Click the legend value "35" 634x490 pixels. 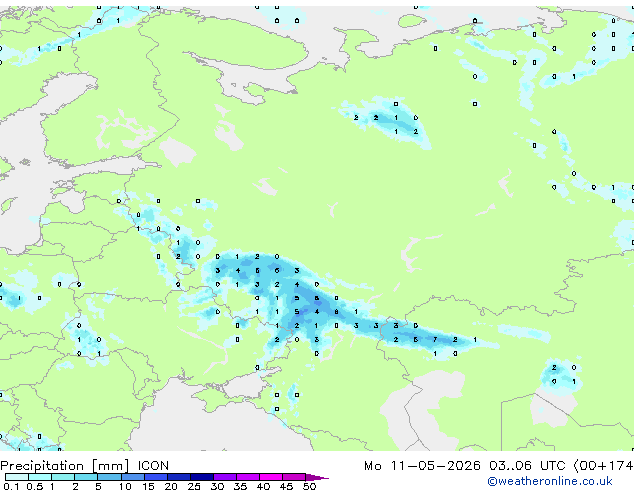(x=240, y=486)
